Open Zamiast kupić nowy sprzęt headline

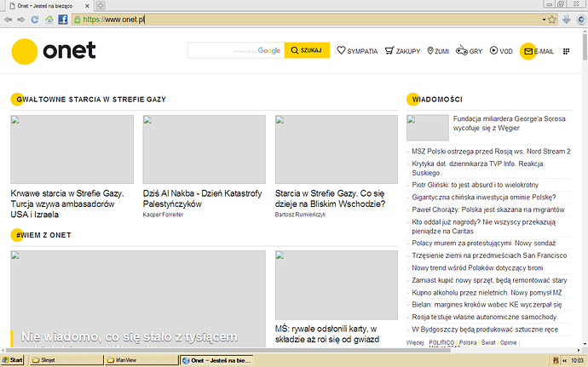[489, 280]
